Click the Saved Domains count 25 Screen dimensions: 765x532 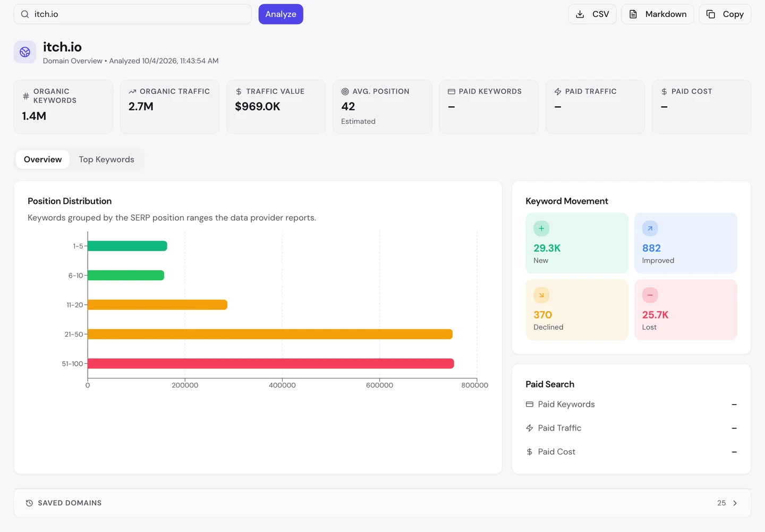point(721,503)
